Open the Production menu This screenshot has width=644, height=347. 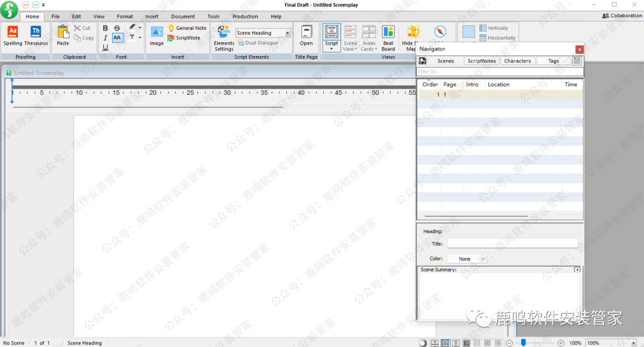[x=245, y=17]
